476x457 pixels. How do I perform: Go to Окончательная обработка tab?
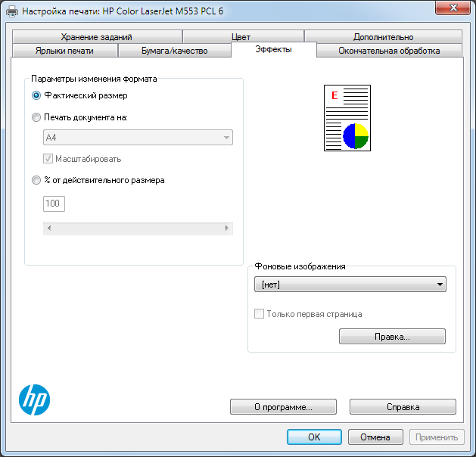[x=389, y=51]
